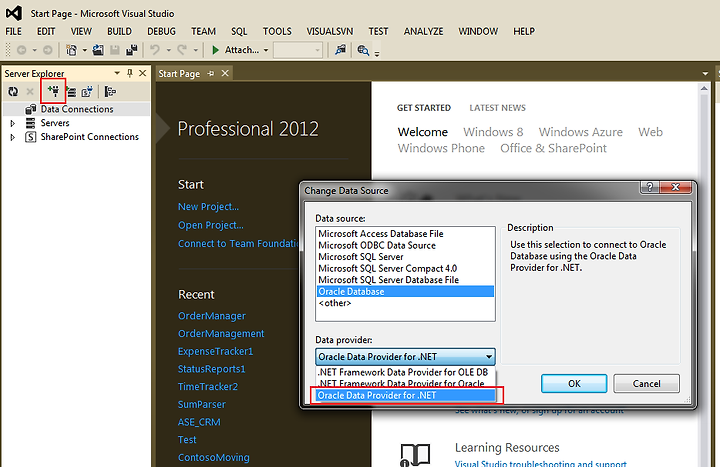Open the DEBUG menu
The height and width of the screenshot is (467, 720).
pyautogui.click(x=161, y=31)
